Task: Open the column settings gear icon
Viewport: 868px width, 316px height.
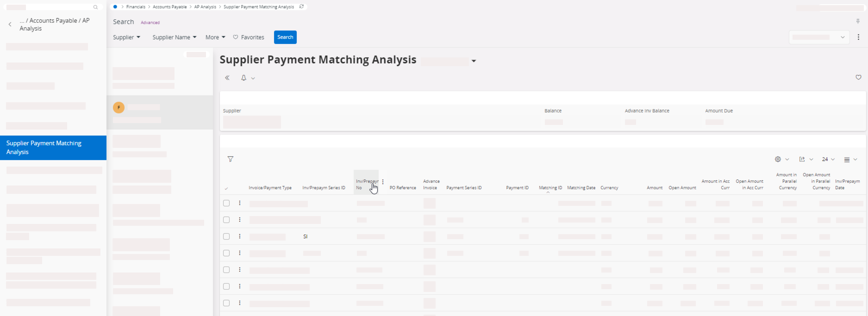Action: point(778,159)
